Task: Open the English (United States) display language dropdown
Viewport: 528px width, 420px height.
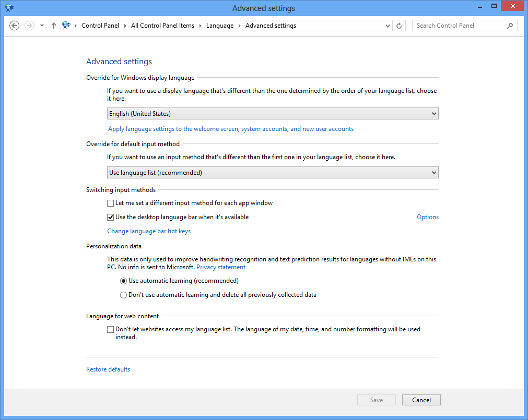Action: click(273, 114)
